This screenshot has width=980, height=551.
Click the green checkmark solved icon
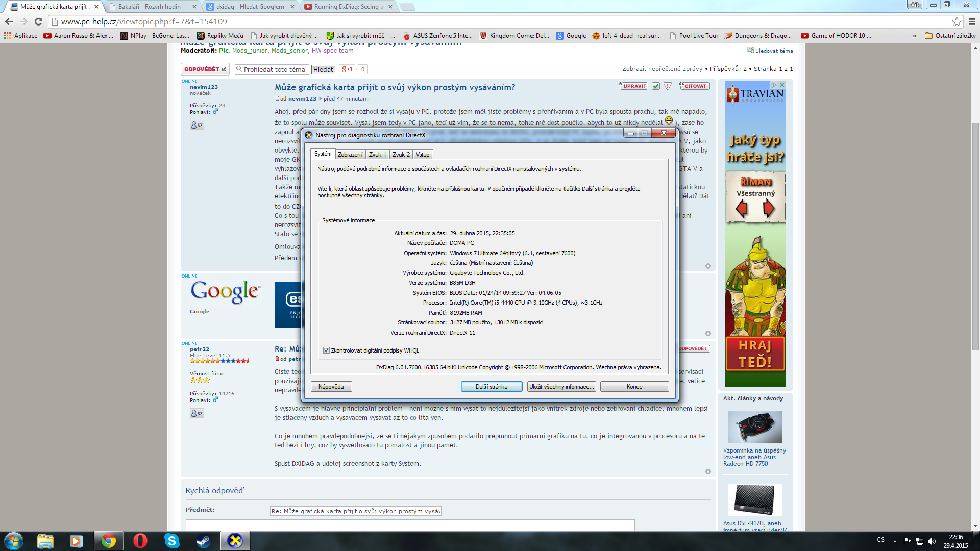click(656, 86)
